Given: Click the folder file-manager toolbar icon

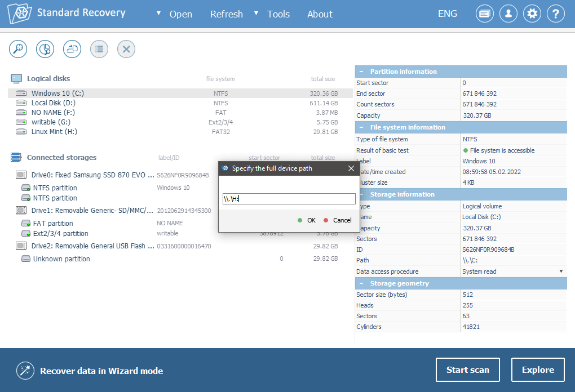Looking at the screenshot, I should click(x=72, y=49).
